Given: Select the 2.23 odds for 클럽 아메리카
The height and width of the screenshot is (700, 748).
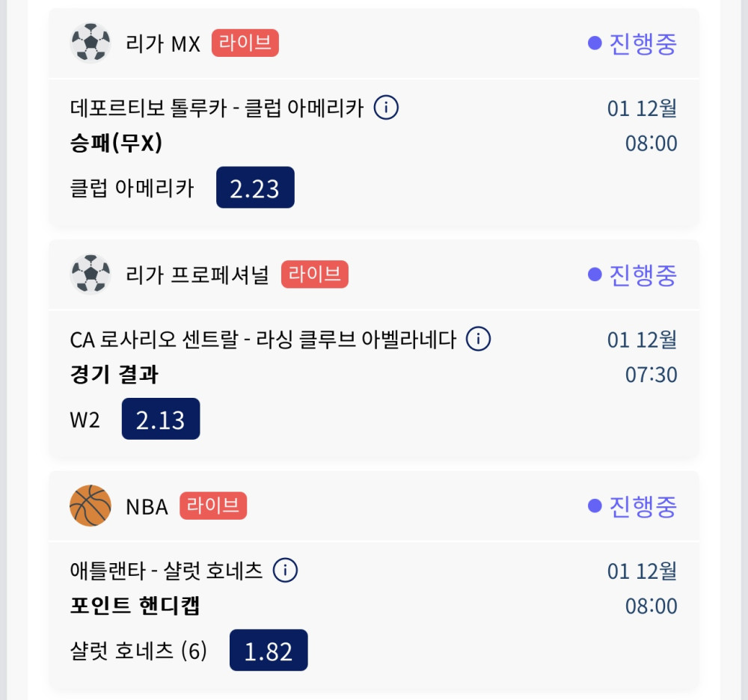Looking at the screenshot, I should [x=255, y=188].
